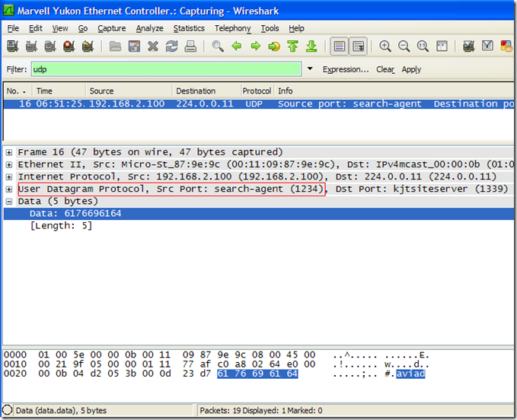Sort by the Source column header
This screenshot has width=517, height=420.
click(x=129, y=91)
